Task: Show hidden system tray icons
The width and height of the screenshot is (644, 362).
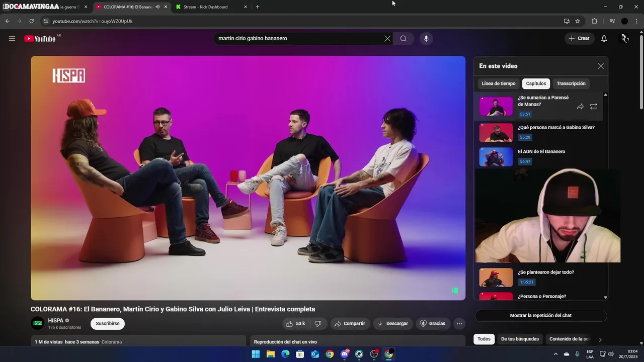Action: pyautogui.click(x=555, y=354)
